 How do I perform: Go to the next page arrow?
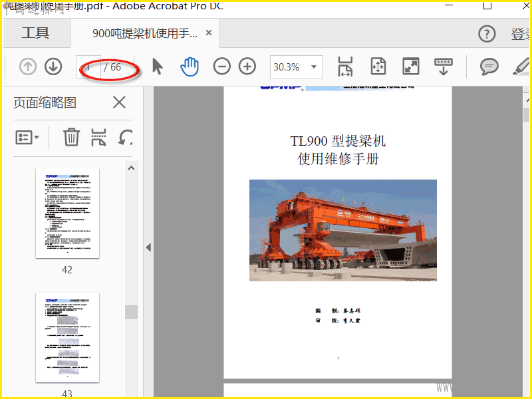(x=53, y=66)
